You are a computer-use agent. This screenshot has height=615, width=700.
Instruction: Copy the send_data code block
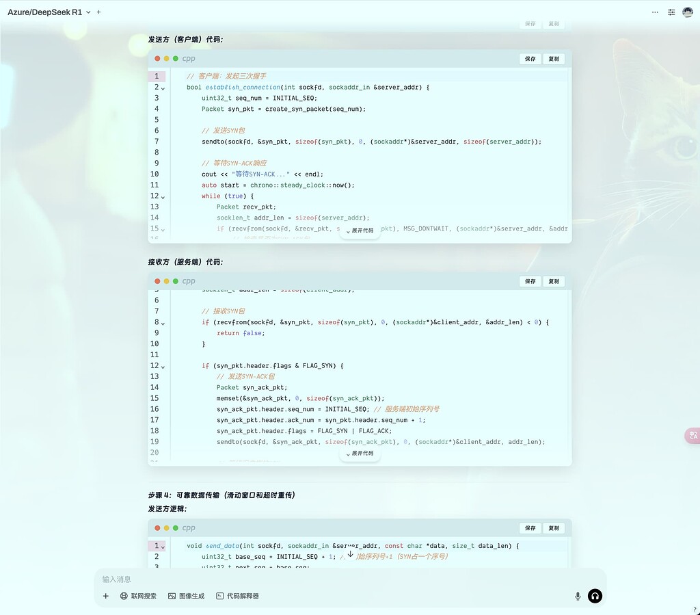click(x=554, y=528)
